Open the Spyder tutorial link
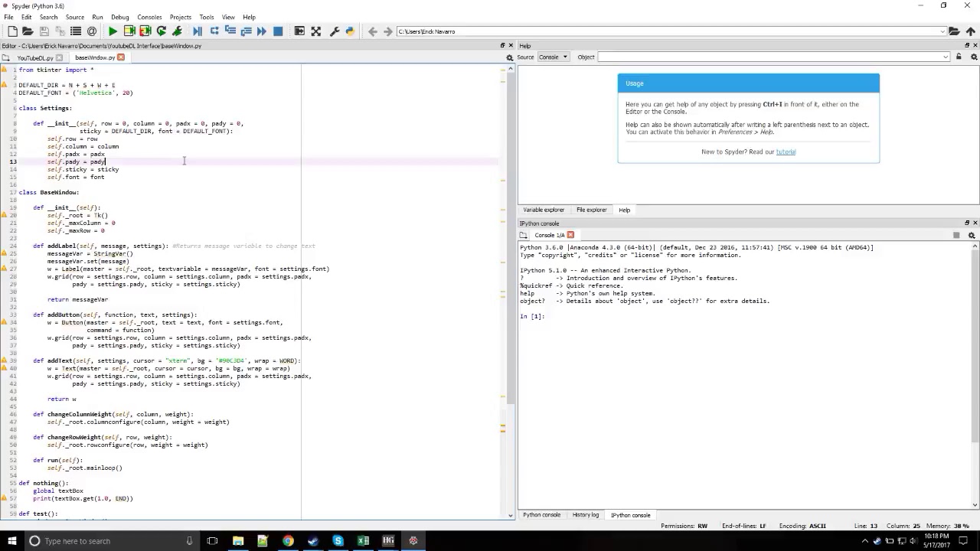The height and width of the screenshot is (551, 980). (x=786, y=152)
